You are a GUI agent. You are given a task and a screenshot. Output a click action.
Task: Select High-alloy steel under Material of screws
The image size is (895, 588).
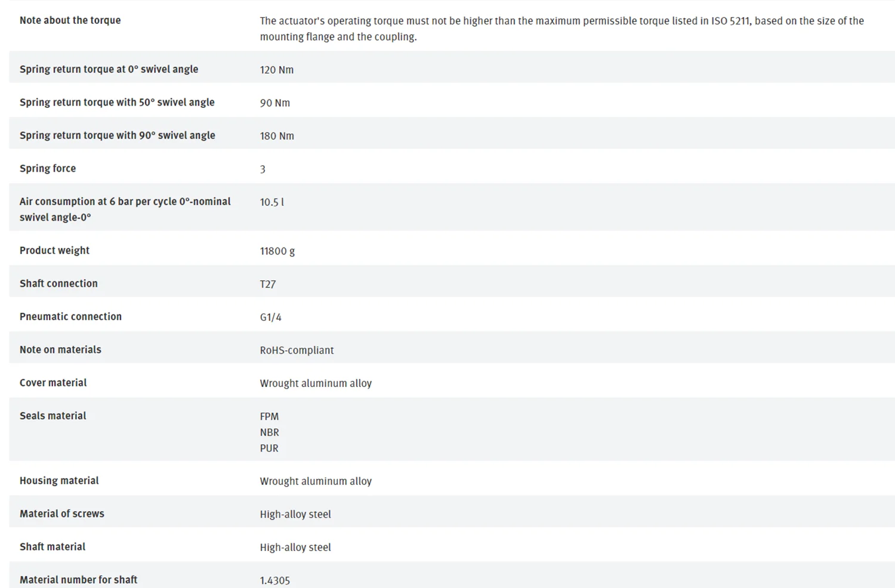pyautogui.click(x=295, y=515)
